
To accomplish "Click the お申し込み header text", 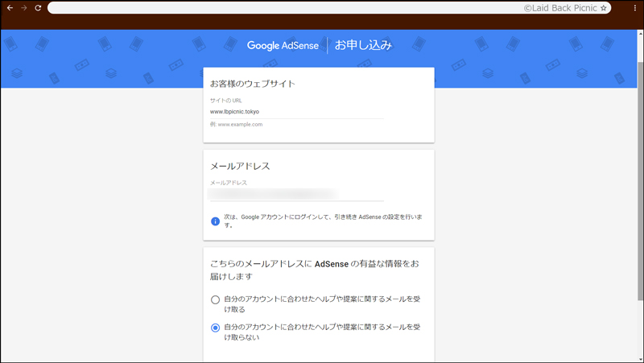I will (x=363, y=45).
